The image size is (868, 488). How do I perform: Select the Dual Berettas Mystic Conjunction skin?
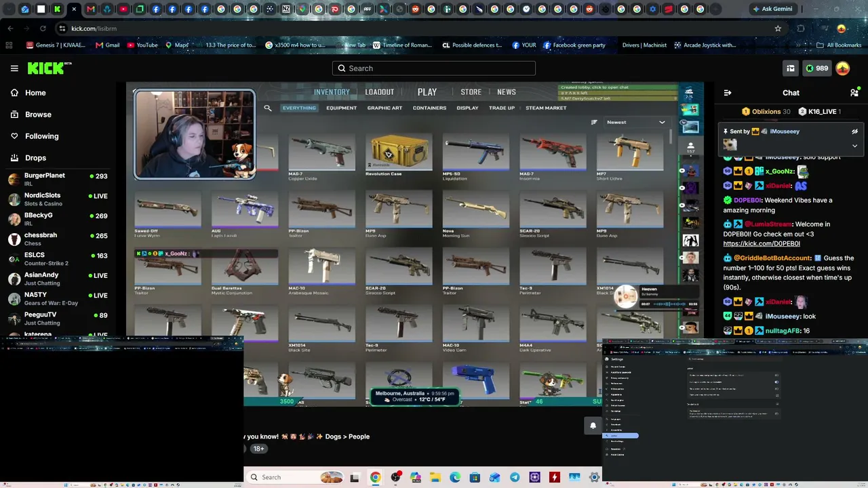pyautogui.click(x=244, y=272)
